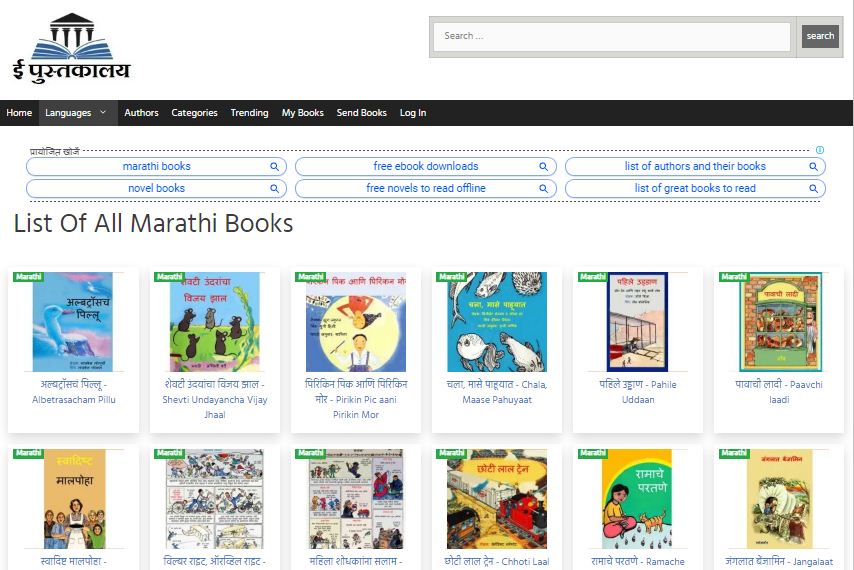854x570 pixels.
Task: Open the Chhoti Laal Train book cover
Action: 497,498
